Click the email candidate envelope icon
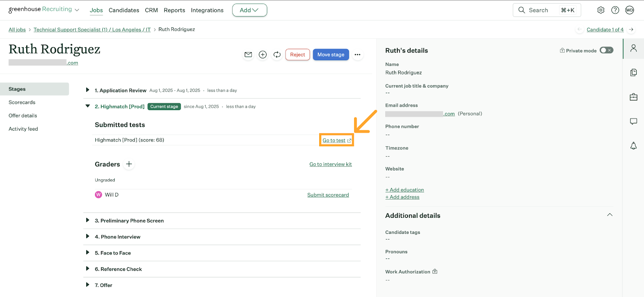 [x=248, y=55]
